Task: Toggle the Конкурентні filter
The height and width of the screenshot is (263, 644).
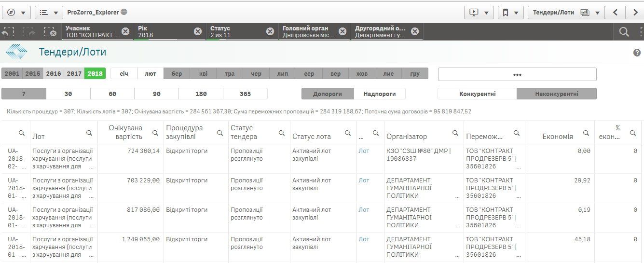Action: [x=477, y=94]
